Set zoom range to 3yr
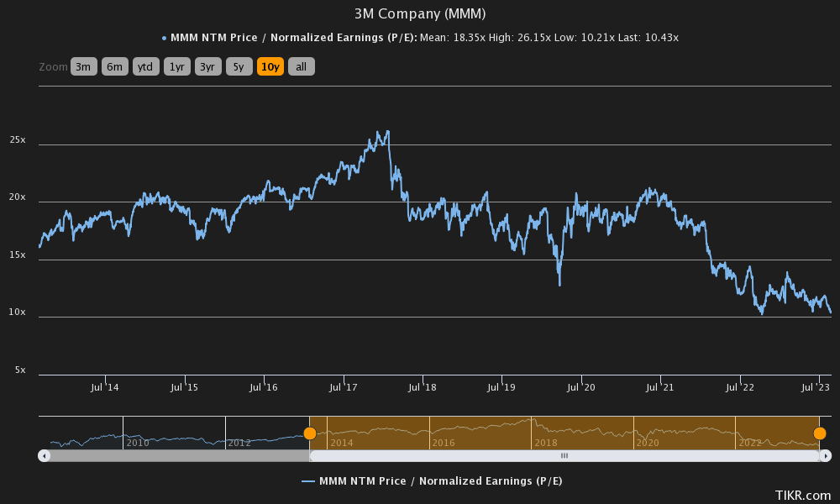 coord(207,66)
